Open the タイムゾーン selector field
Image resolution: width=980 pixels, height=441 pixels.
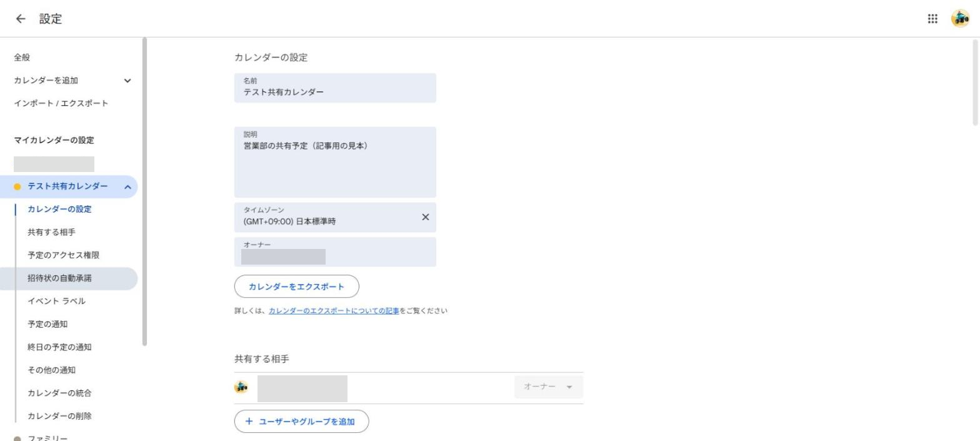click(335, 217)
